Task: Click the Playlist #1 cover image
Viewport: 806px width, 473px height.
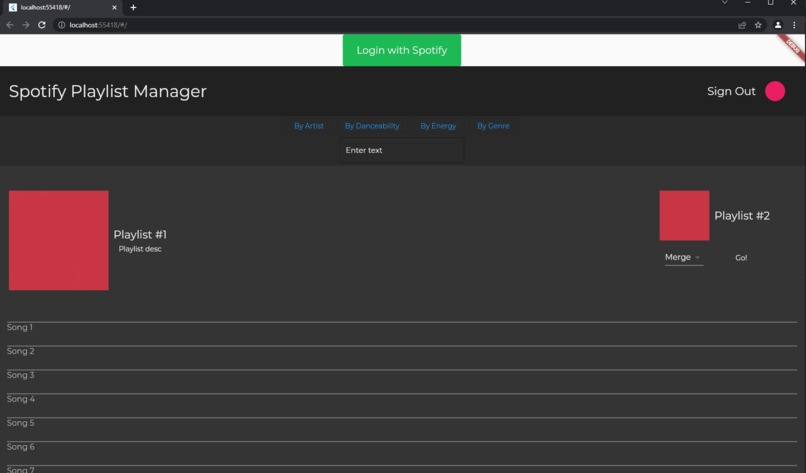Action: (x=59, y=240)
